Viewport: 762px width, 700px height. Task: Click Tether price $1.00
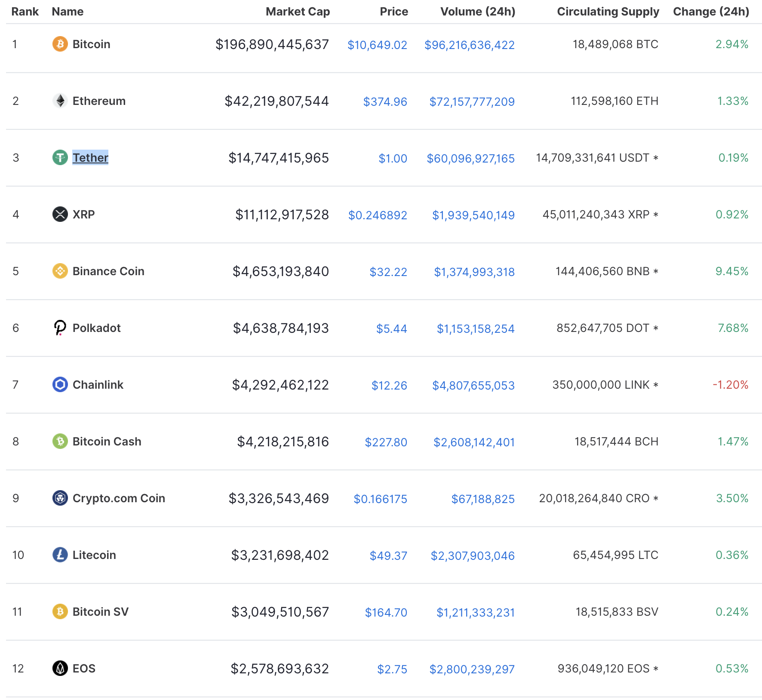(393, 158)
